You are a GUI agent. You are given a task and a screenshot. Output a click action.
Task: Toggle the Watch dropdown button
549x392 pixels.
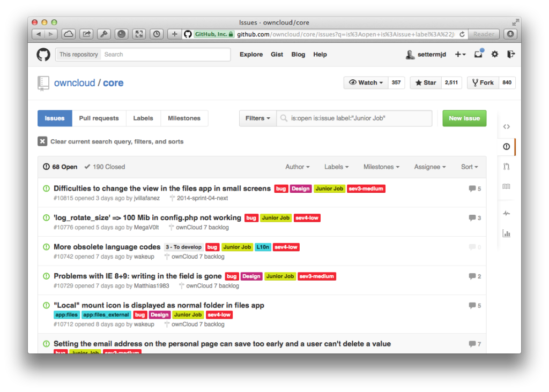coord(366,82)
